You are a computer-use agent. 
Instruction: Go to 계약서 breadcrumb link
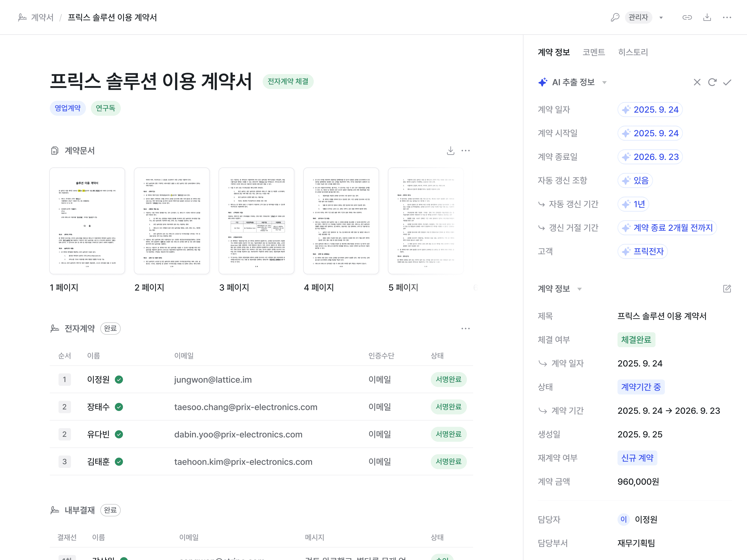coord(42,17)
